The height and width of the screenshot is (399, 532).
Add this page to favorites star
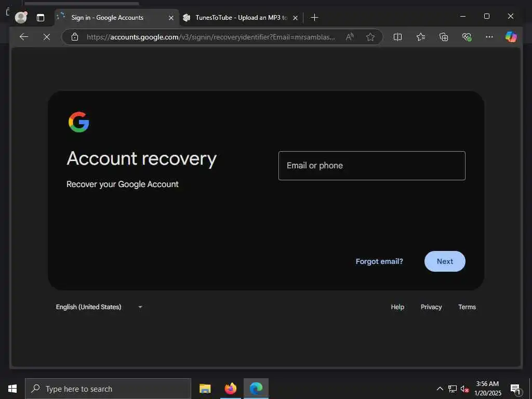(x=370, y=37)
